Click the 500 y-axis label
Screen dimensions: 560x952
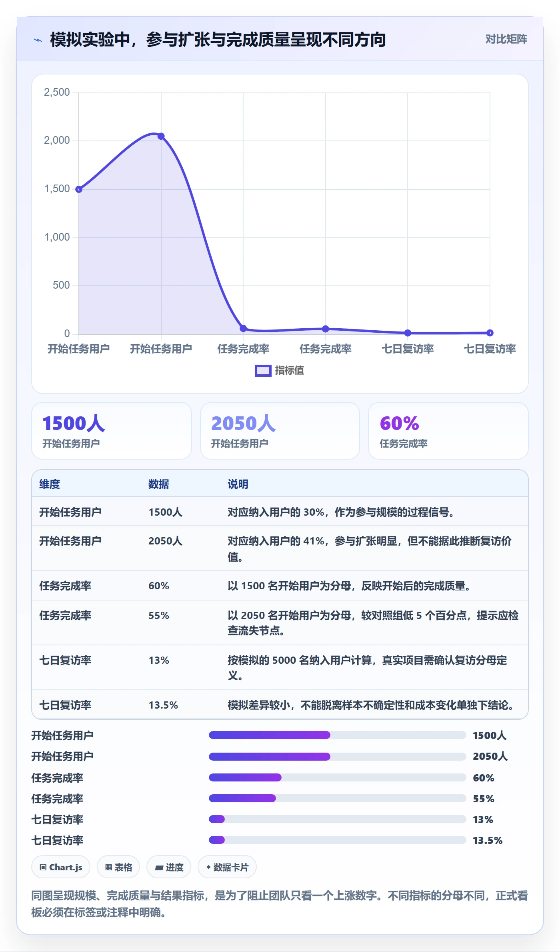(x=61, y=285)
